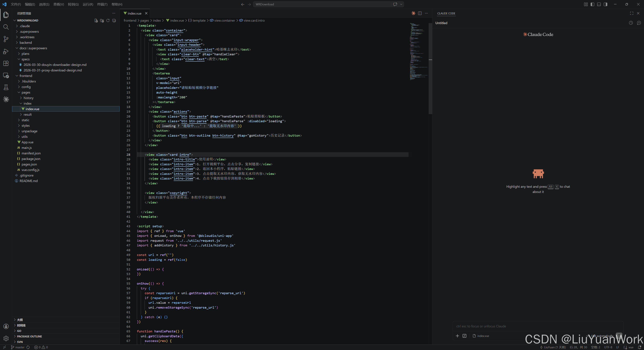Screen dimensions: 644x350
Task: Open Claude Code session history clock
Action: point(631,23)
